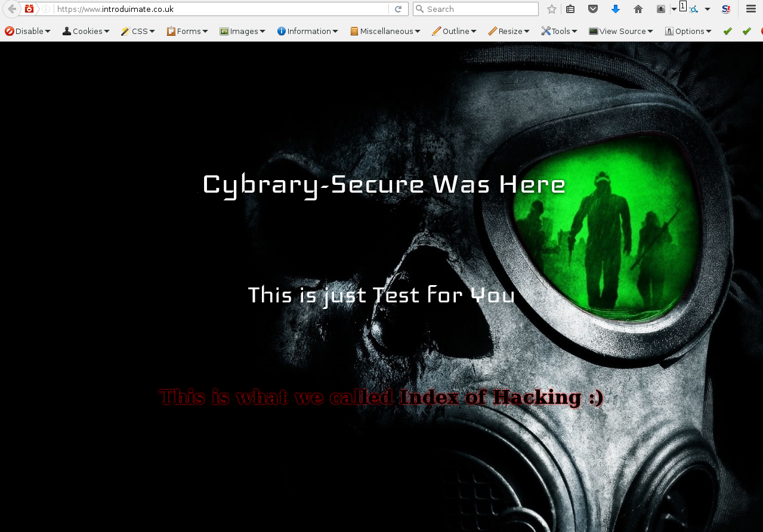The height and width of the screenshot is (532, 763).
Task: Click the green checkmark right after Options
Action: coord(727,31)
